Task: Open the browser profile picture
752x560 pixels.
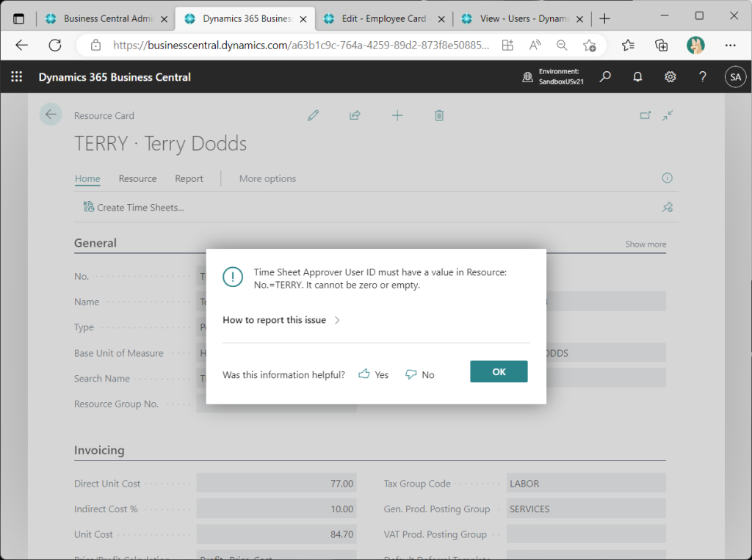Action: click(x=695, y=45)
